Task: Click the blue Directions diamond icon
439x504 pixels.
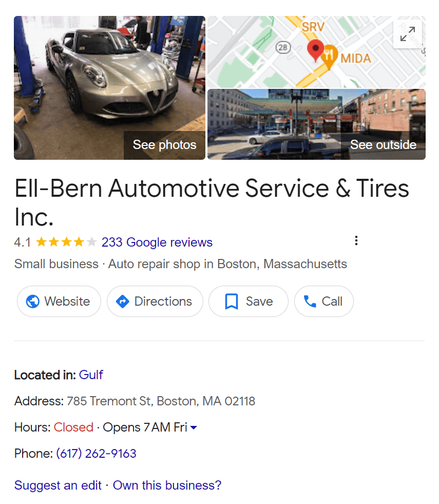Action: point(122,302)
